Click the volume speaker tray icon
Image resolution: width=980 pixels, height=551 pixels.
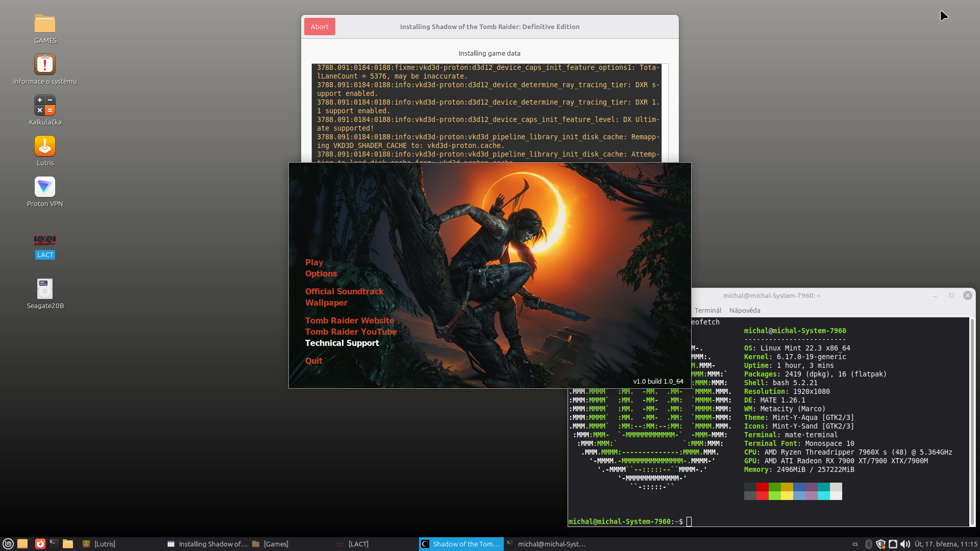click(x=905, y=544)
